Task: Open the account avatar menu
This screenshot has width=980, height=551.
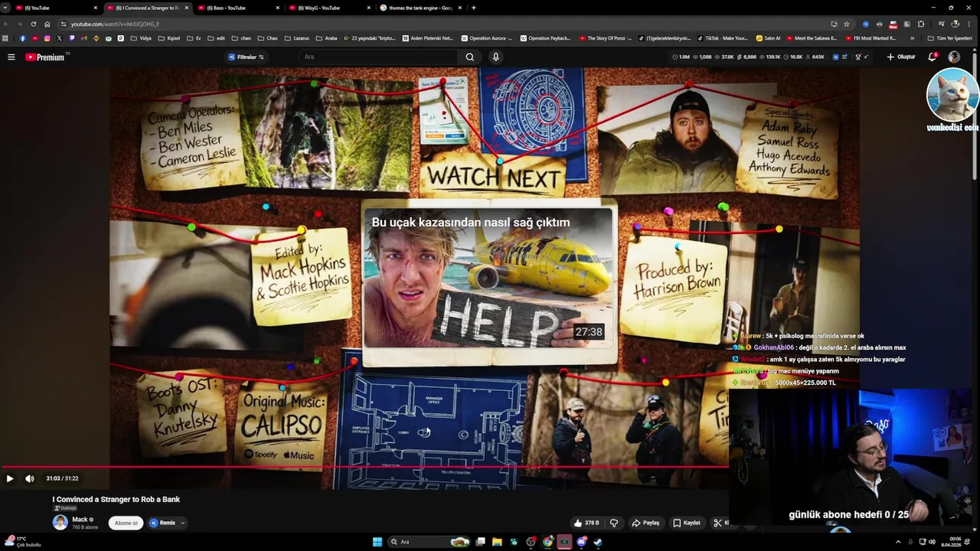Action: [954, 57]
